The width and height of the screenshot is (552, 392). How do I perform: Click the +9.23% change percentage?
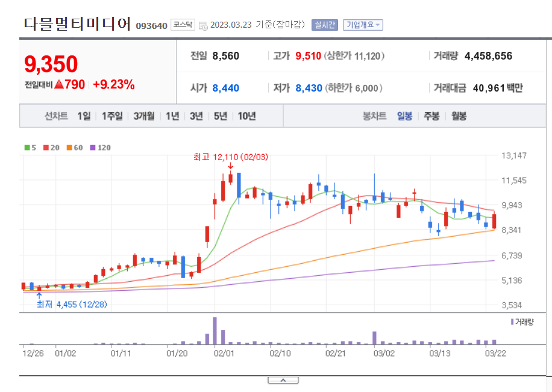pos(114,85)
